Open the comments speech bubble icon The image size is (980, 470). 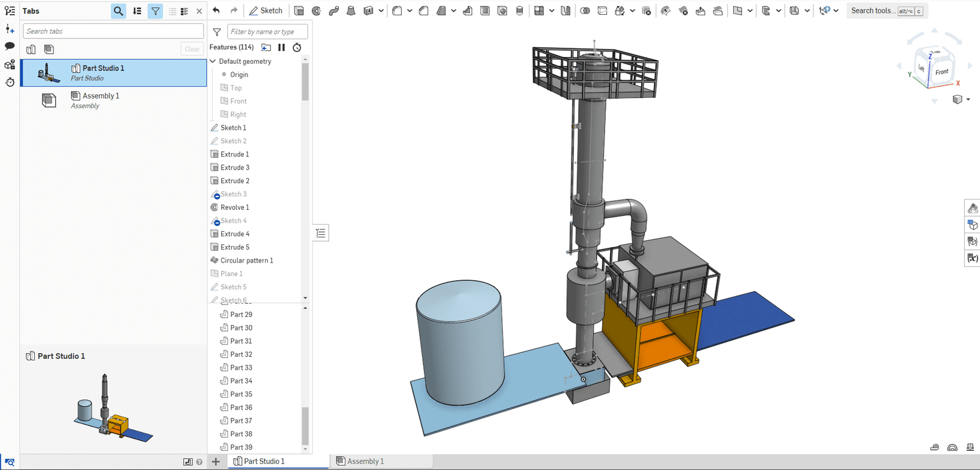10,46
